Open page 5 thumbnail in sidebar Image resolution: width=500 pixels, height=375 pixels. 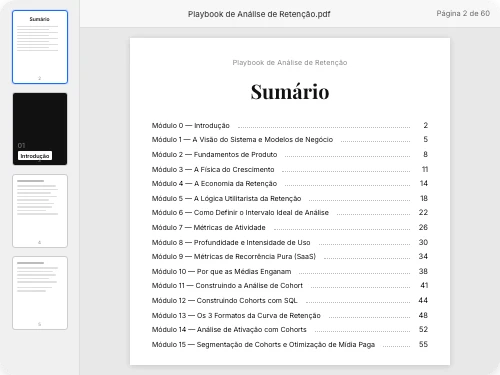(x=40, y=293)
